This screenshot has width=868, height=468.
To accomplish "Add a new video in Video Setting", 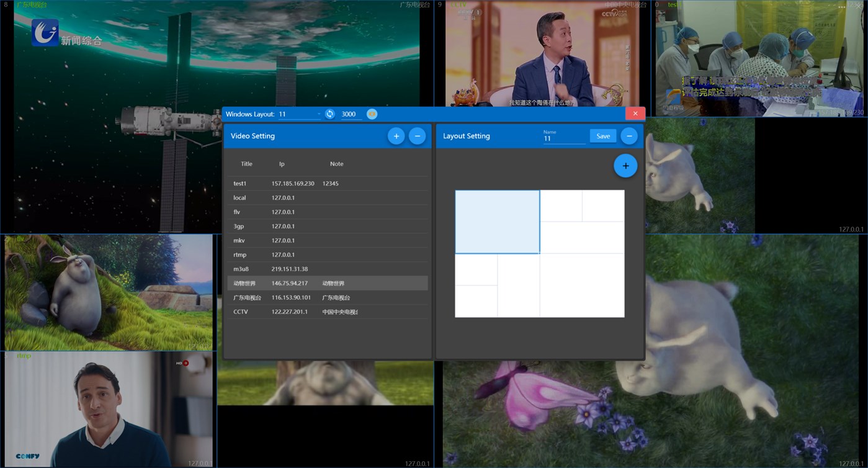I will pos(396,136).
